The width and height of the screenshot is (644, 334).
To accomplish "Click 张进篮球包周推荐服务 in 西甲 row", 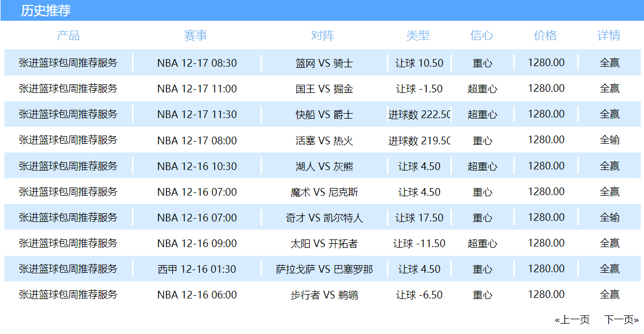I will coord(68,269).
